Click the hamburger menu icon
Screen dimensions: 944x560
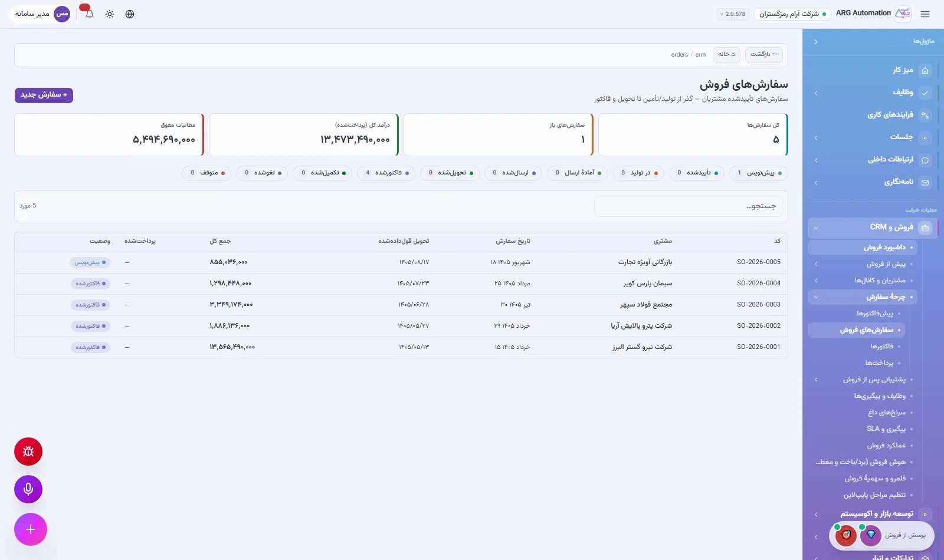click(925, 14)
